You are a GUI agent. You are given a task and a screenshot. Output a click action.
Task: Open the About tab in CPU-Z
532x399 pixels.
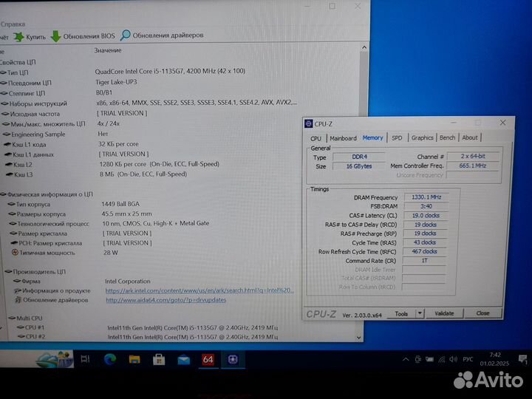coord(470,137)
